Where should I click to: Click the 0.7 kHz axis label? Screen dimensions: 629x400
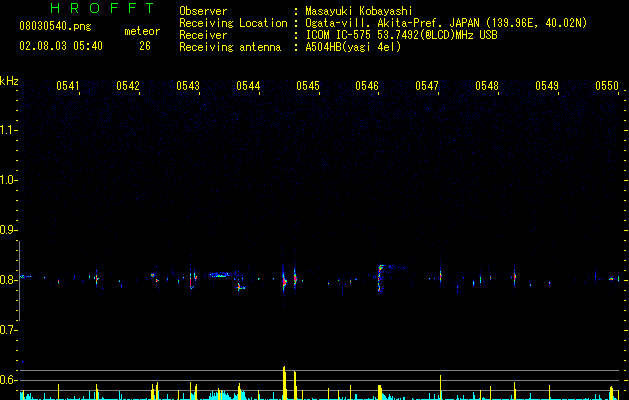tap(8, 330)
